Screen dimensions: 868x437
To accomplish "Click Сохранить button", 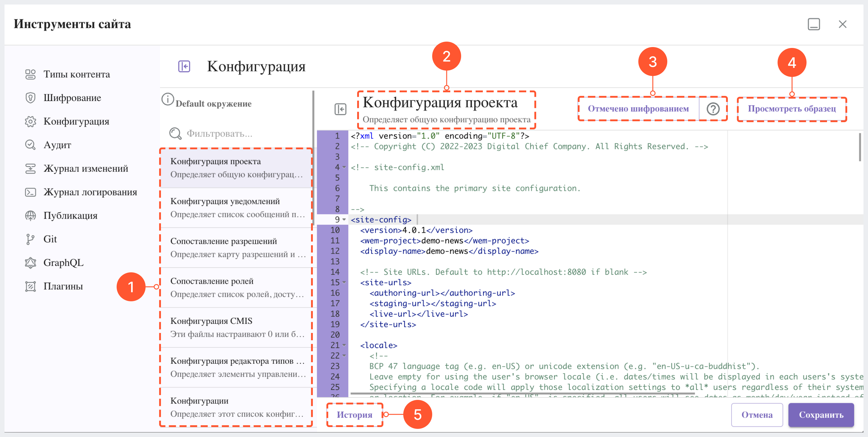I will (x=821, y=414).
